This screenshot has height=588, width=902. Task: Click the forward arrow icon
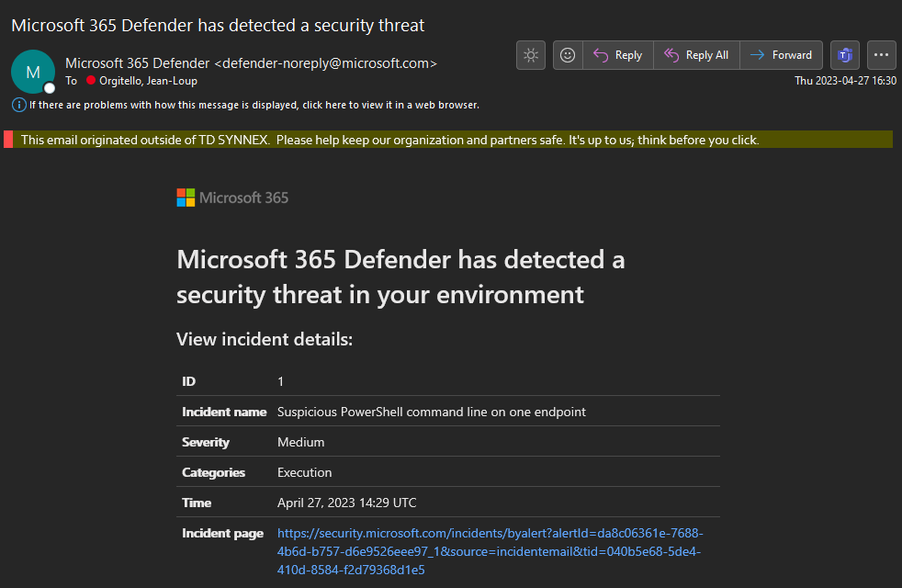click(757, 55)
